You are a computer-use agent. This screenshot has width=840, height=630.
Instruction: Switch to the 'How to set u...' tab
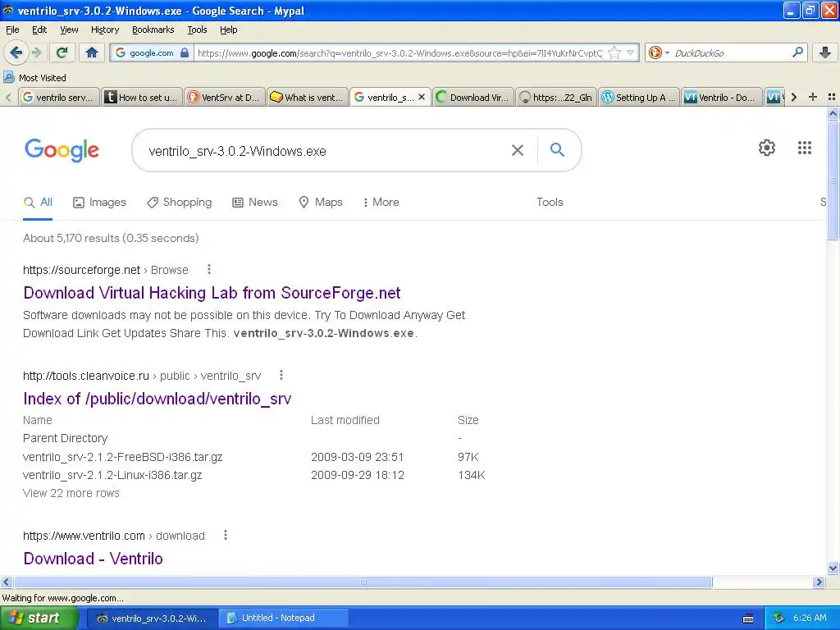click(x=142, y=97)
